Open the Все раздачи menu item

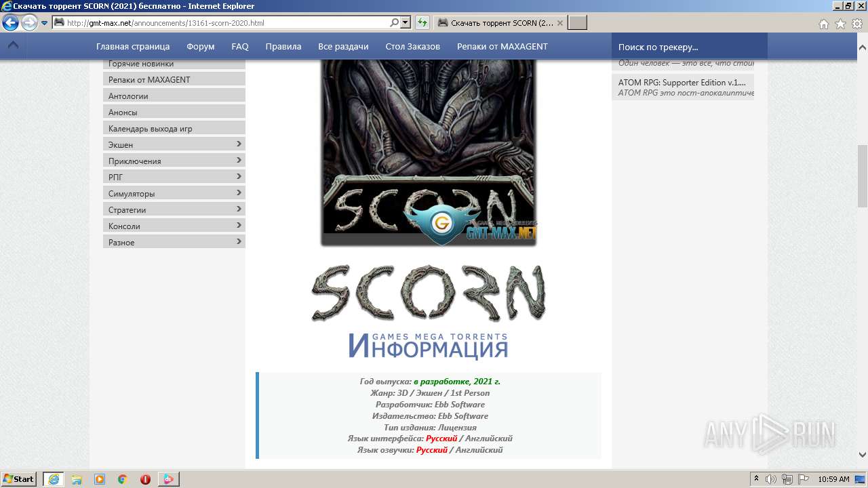click(343, 47)
